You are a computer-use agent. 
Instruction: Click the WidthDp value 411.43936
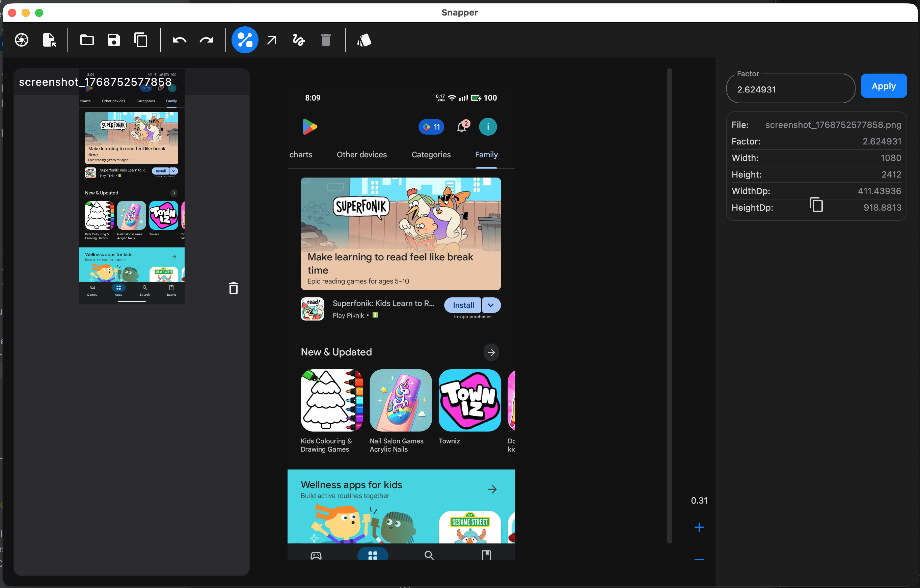click(x=880, y=191)
